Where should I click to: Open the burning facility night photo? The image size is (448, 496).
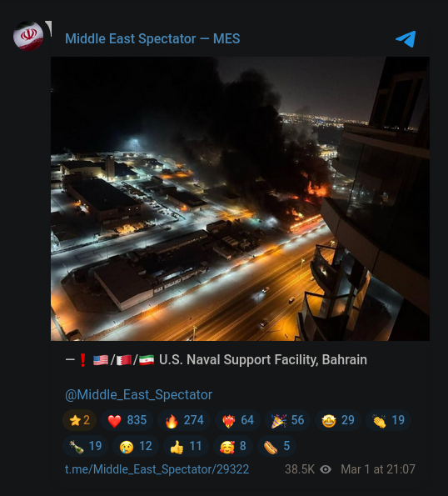(x=240, y=198)
